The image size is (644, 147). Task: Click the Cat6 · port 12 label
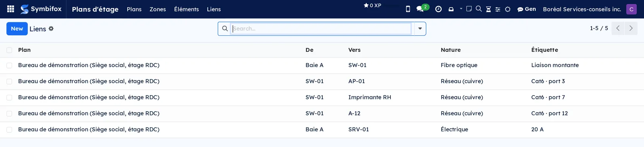pos(549,113)
